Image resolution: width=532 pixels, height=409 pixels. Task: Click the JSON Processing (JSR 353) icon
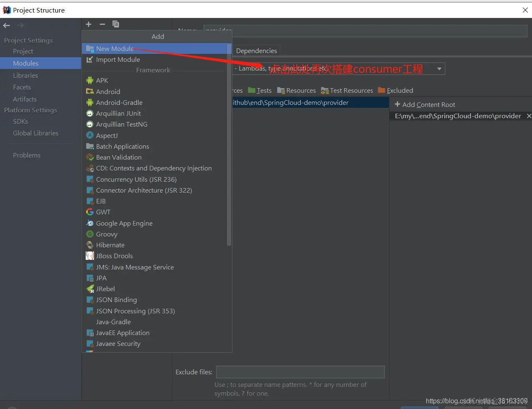(89, 311)
